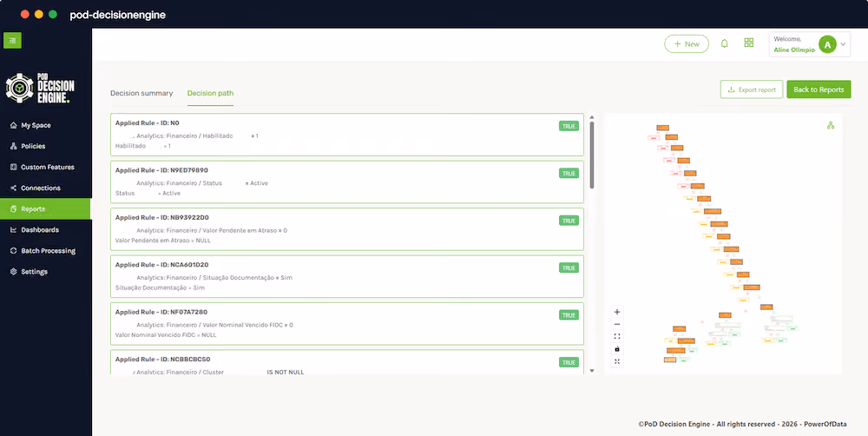Select Applied Rule ID: N0 card
Image resolution: width=868 pixels, height=436 pixels.
[347, 135]
